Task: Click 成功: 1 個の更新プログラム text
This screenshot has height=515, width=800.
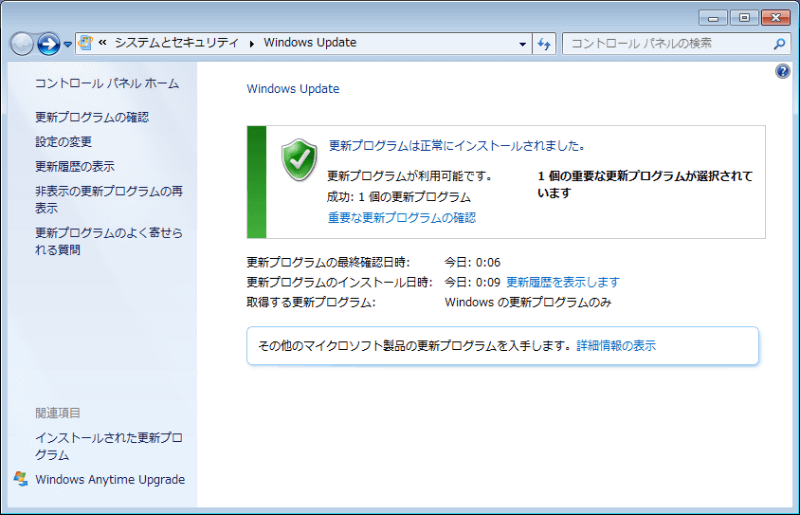Action: point(399,197)
